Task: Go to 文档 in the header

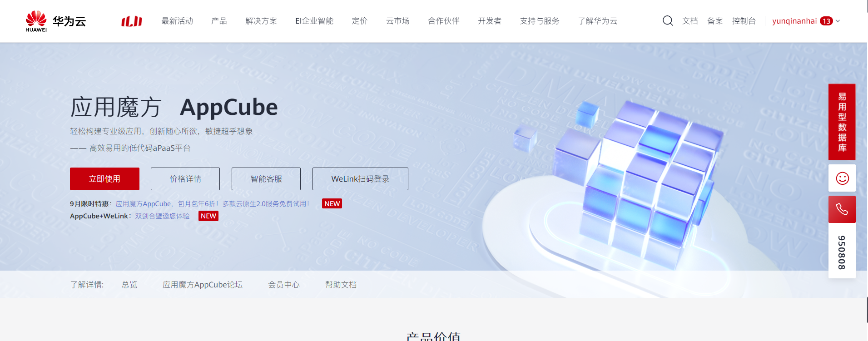Action: pos(690,21)
